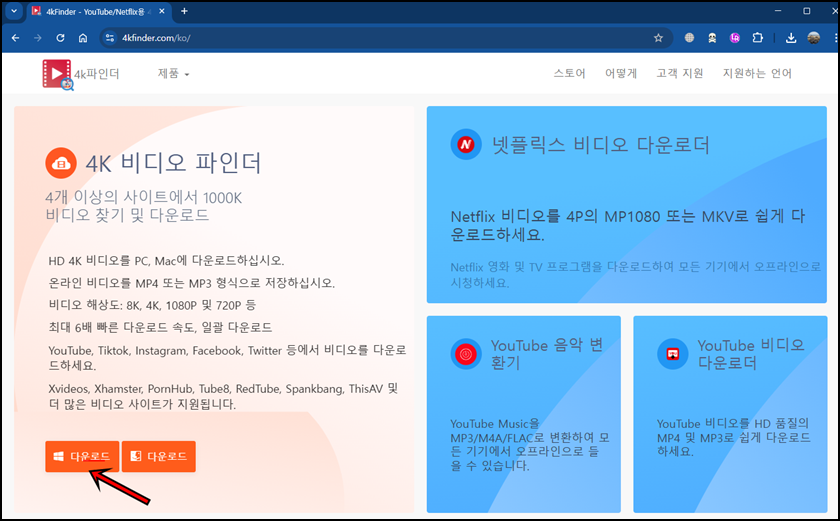Click the 최대 6배 빠른 다운로드 line
Image resolution: width=840 pixels, height=521 pixels.
[x=160, y=327]
